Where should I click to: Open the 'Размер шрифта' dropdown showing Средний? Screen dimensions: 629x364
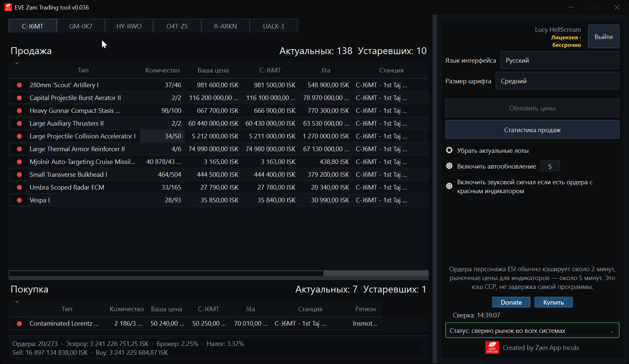(x=557, y=81)
